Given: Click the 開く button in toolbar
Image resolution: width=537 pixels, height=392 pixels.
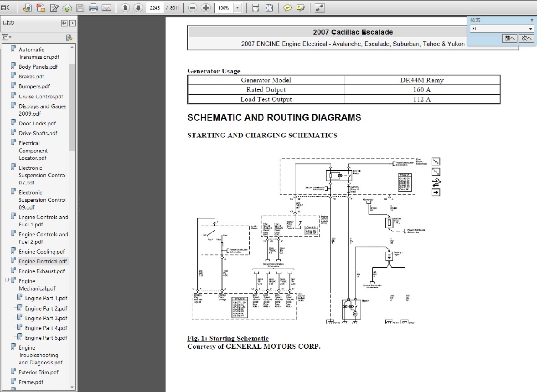Looking at the screenshot, I should 5,8.
